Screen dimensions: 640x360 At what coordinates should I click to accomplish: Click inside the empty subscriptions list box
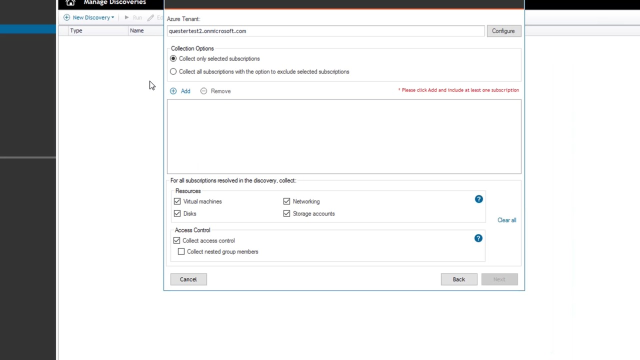[x=344, y=136]
